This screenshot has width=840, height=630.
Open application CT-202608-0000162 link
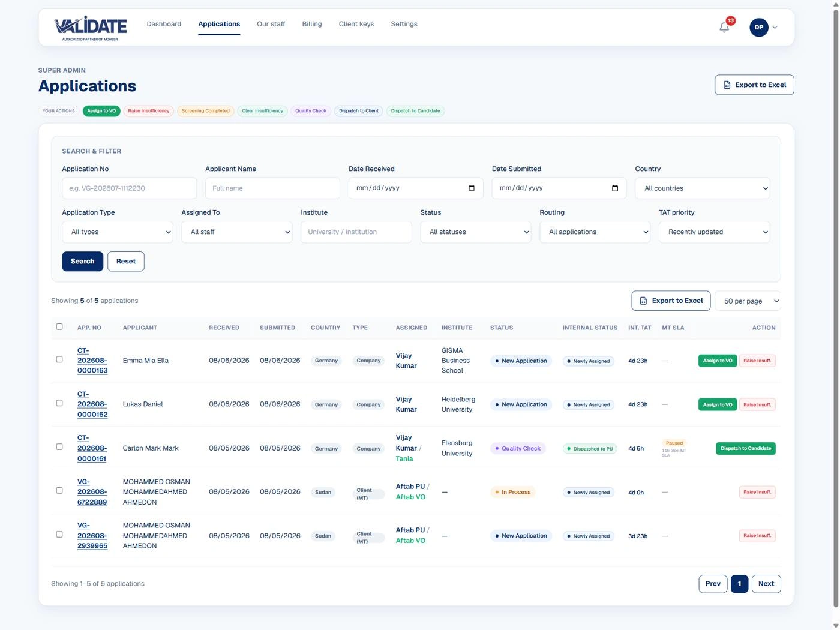pyautogui.click(x=92, y=404)
